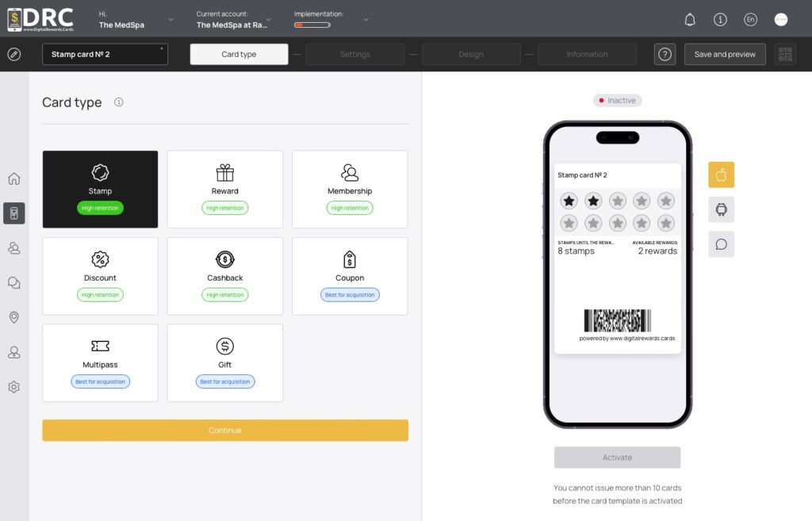Image resolution: width=812 pixels, height=521 pixels.
Task: Open the language selector En icon
Action: click(x=750, y=20)
